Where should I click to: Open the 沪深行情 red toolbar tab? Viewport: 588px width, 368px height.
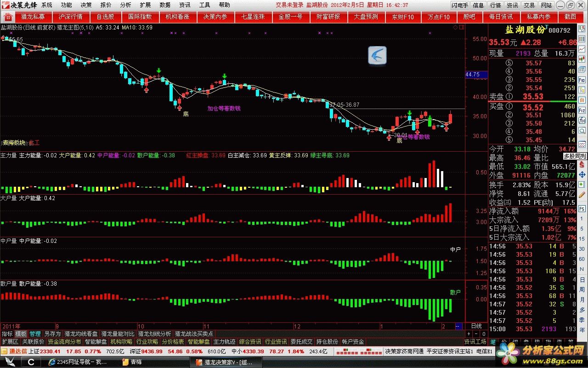(71, 17)
